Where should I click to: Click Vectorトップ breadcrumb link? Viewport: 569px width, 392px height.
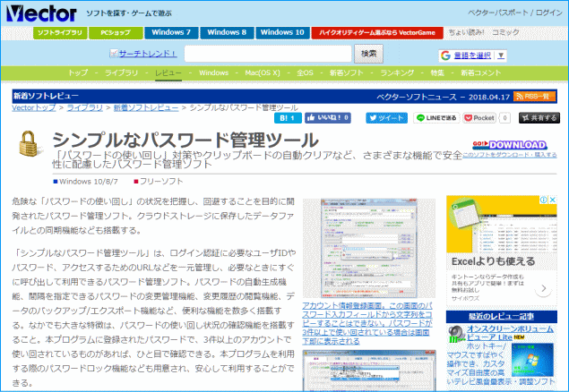coord(34,107)
